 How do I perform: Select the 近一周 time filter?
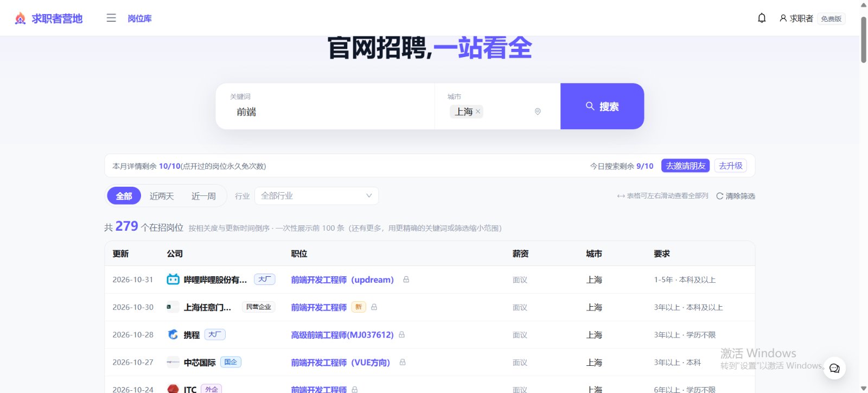203,196
